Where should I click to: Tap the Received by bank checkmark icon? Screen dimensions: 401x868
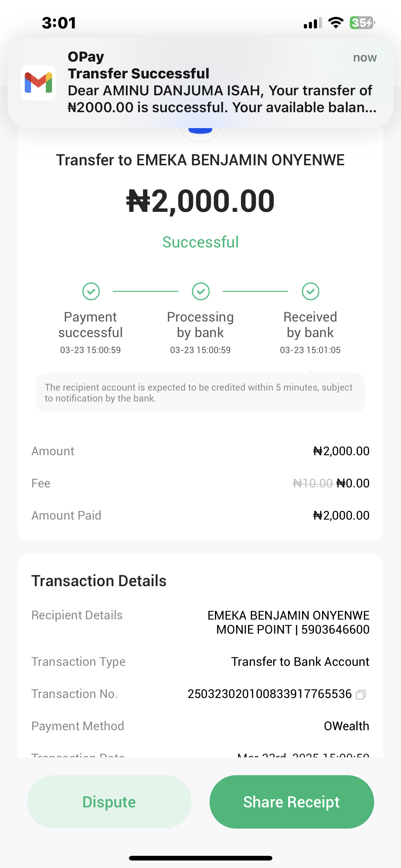[x=310, y=291]
